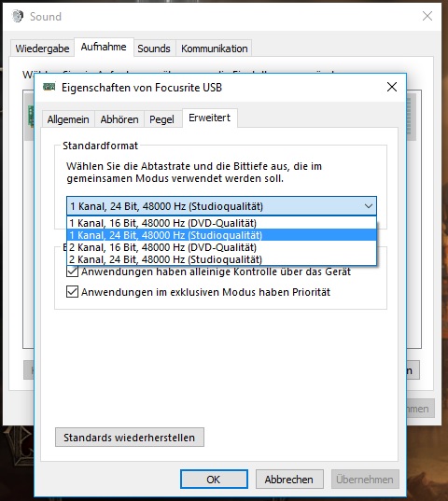Open Kommunikation tab in Sound window

[x=214, y=49]
